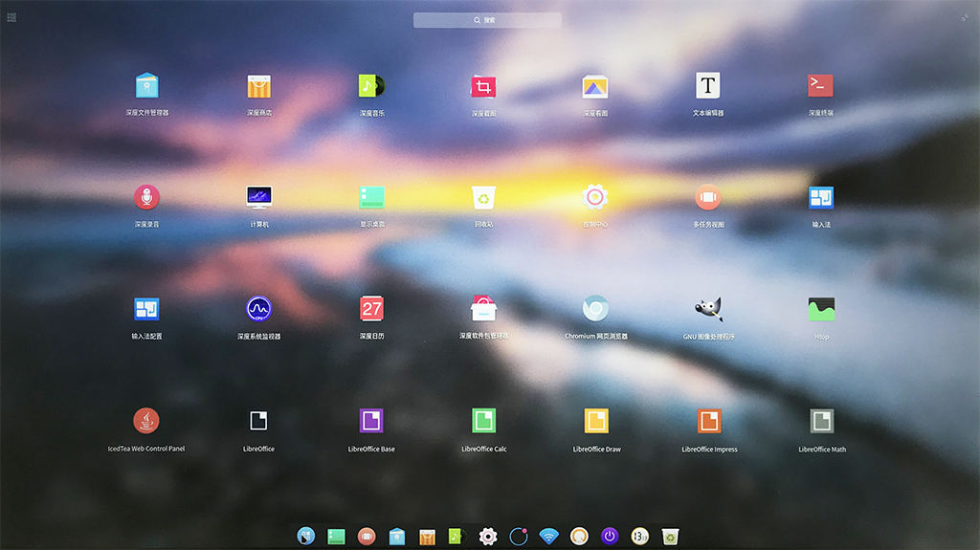Launch 深度系统监视器
Image resolution: width=980 pixels, height=550 pixels.
click(258, 309)
